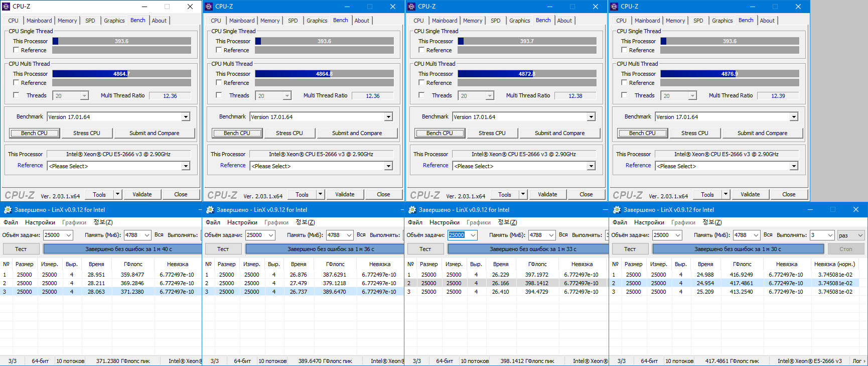Viewport: 868px width, 366px height.
Task: Tick Multi Thread Reference in the 4864.7 CPU-Z window
Action: (16, 83)
